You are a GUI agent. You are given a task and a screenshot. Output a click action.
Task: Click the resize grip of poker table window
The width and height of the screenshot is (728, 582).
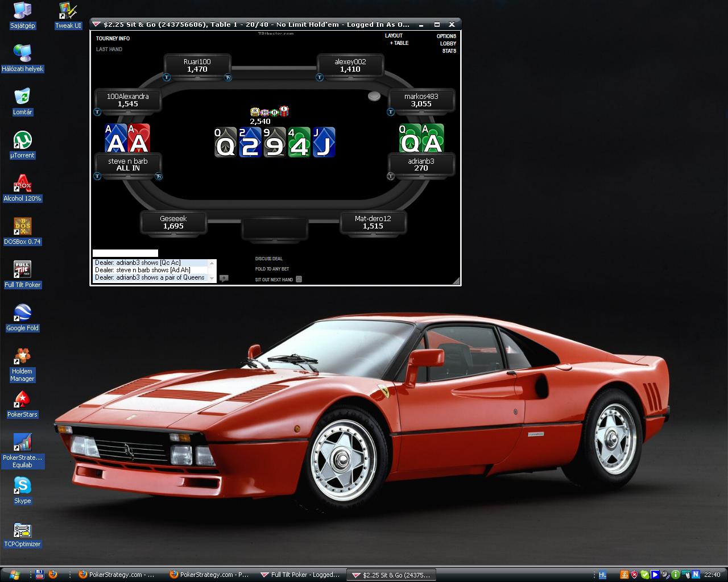[x=456, y=281]
